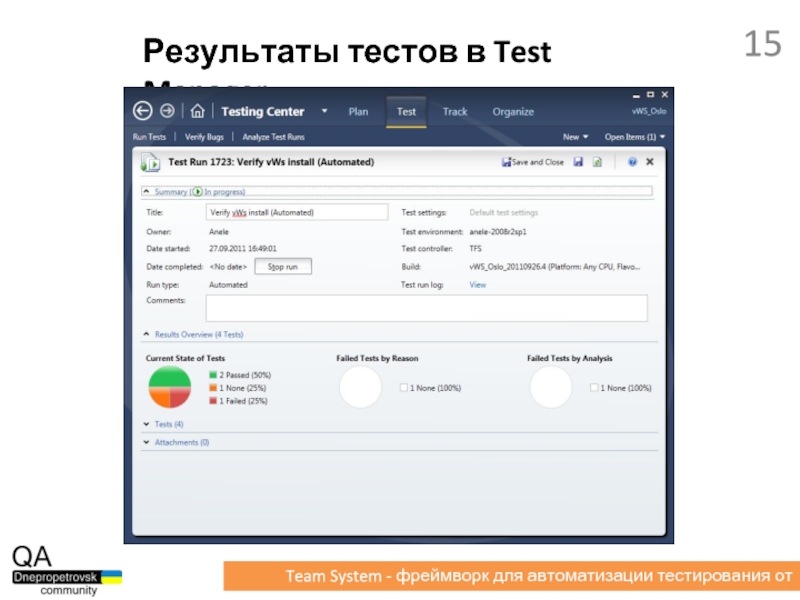Image resolution: width=800 pixels, height=600 pixels.
Task: Switch to the Track tab
Action: [x=455, y=112]
